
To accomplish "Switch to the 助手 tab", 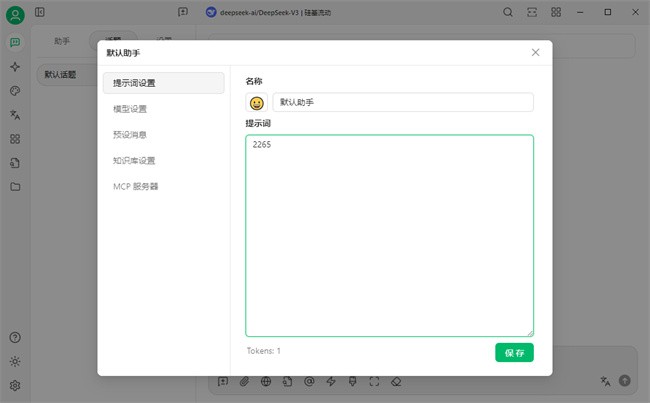I will point(62,41).
